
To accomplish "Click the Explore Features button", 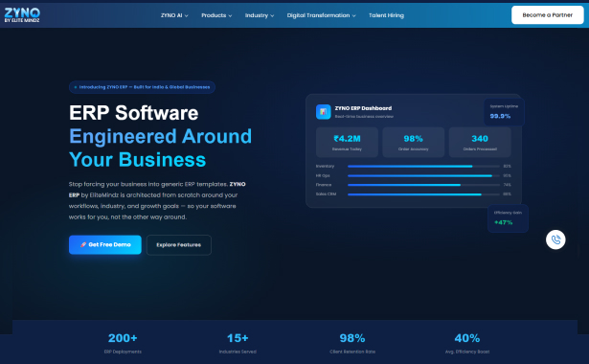I will (x=179, y=245).
